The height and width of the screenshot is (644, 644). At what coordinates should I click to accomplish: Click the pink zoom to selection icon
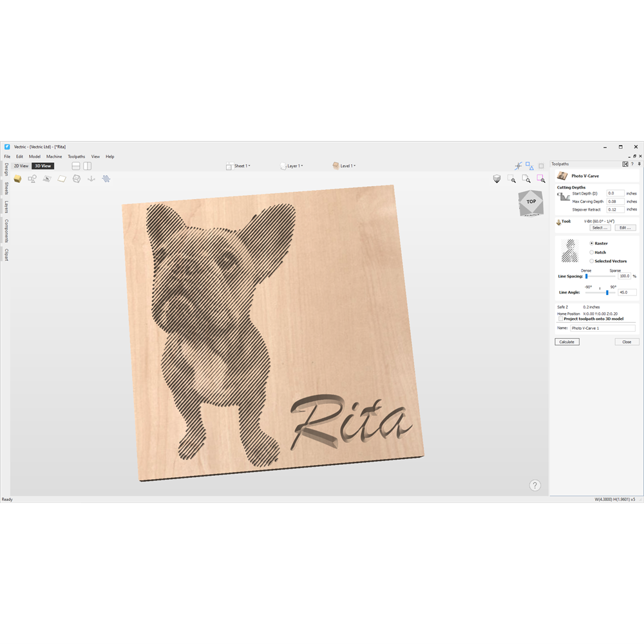541,178
